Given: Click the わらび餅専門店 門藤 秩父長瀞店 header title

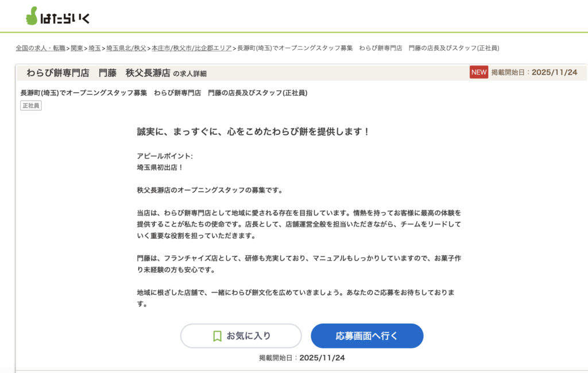Looking at the screenshot, I should pyautogui.click(x=98, y=73).
